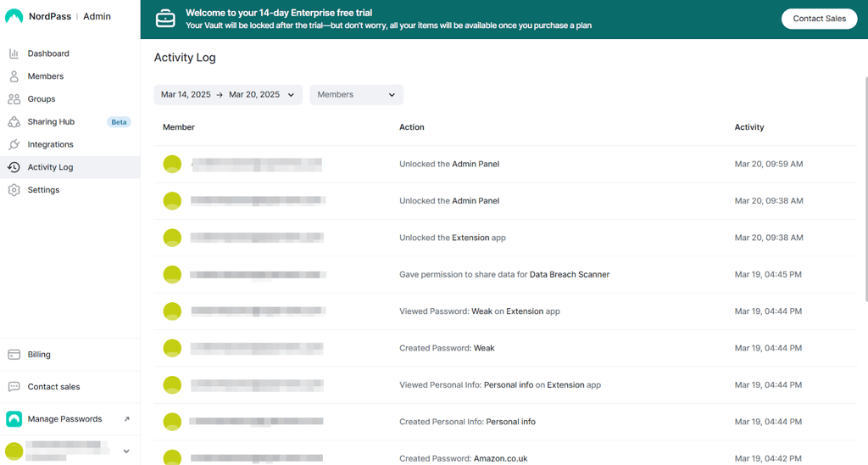This screenshot has height=465, width=868.
Task: Click the Manage Passwords external link arrow
Action: (127, 419)
